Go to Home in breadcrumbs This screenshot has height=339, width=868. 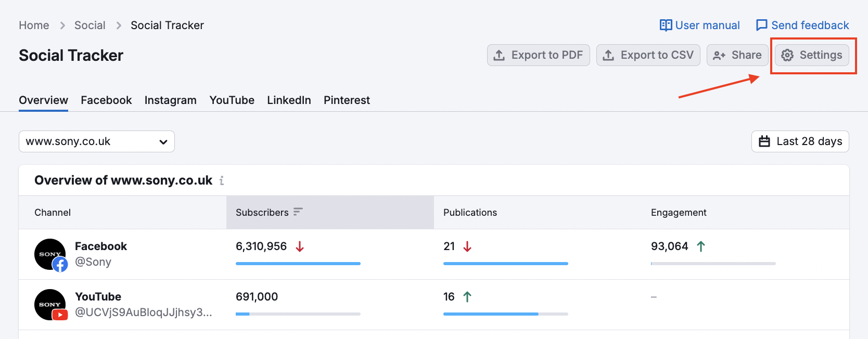(34, 25)
